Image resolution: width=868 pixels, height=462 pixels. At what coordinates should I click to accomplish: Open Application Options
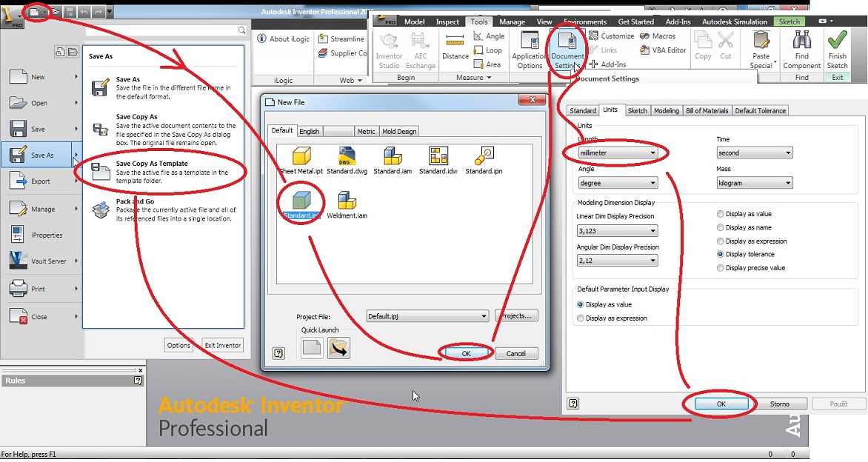click(x=530, y=51)
